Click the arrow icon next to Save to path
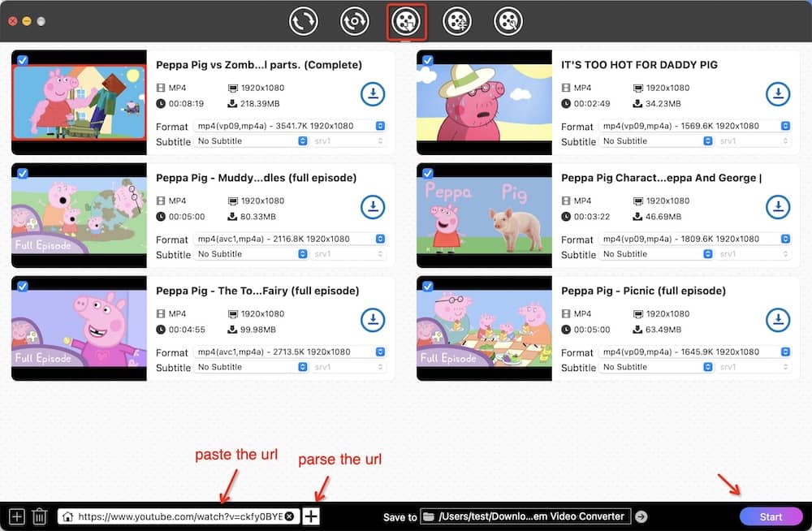 click(x=641, y=516)
